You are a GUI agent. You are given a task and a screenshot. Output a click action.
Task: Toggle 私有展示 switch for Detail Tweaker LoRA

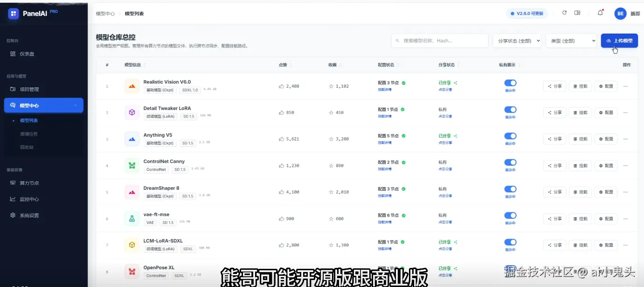[510, 110]
